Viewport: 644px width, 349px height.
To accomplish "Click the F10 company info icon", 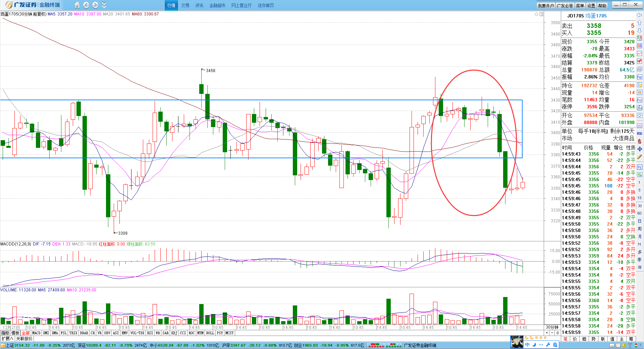I will pos(640,77).
